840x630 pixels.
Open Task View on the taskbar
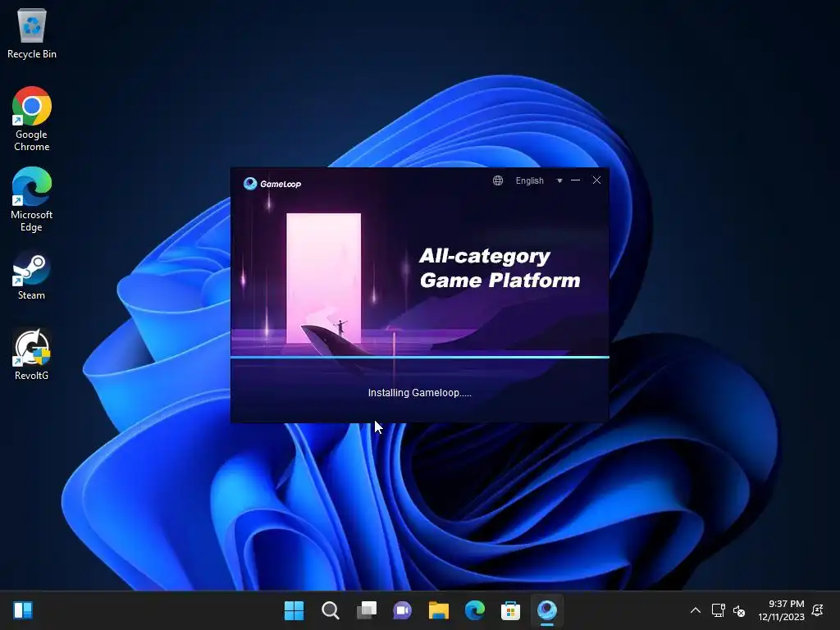[x=367, y=610]
